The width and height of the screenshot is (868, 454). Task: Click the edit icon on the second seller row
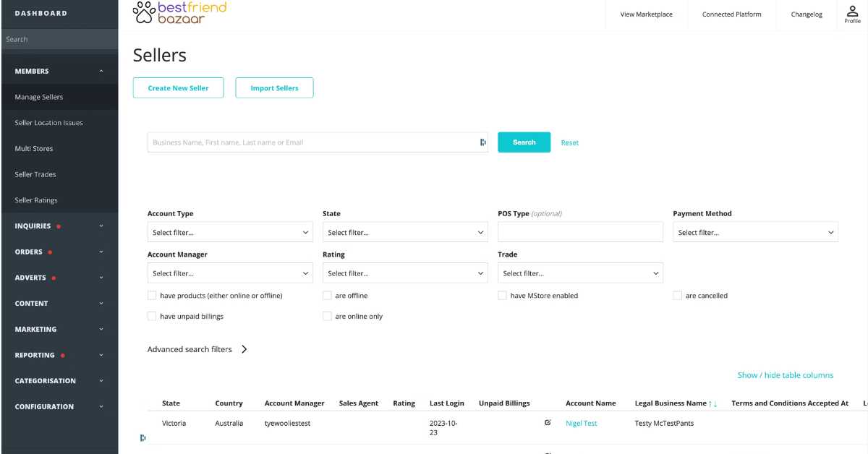[x=548, y=452]
